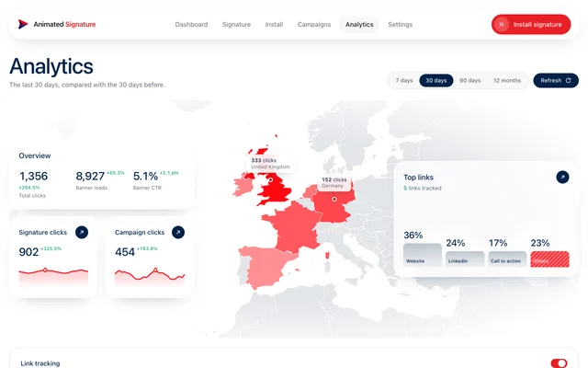The width and height of the screenshot is (588, 368).
Task: Click the Analytics page heading
Action: 51,66
